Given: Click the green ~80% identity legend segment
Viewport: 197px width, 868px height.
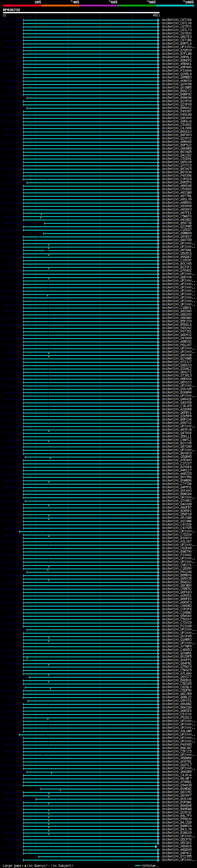Looking at the screenshot, I should (x=137, y=6).
